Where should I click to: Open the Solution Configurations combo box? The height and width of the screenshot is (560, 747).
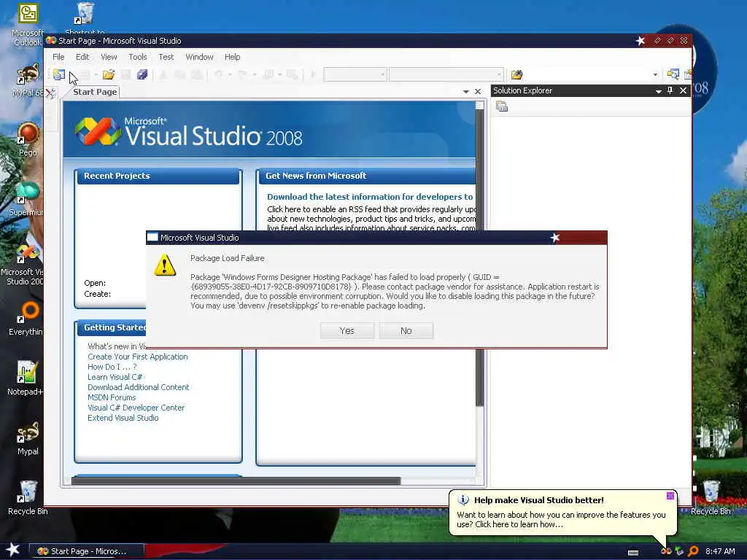(355, 74)
